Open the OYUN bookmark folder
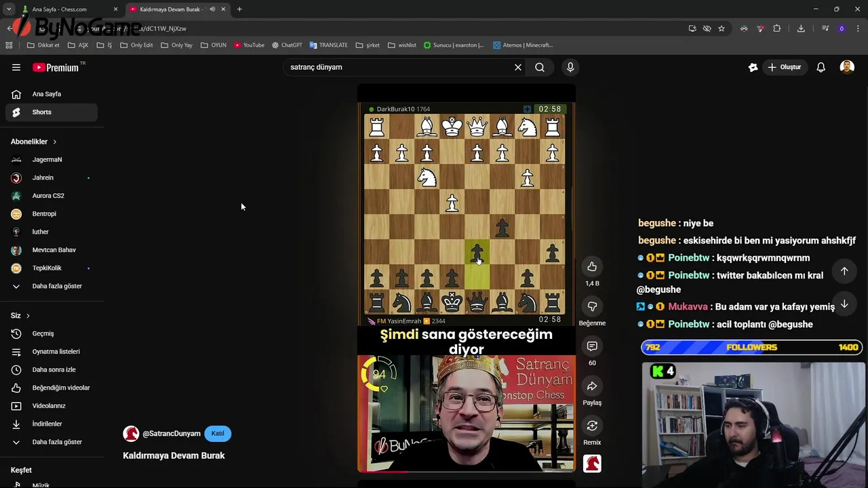868x488 pixels. 214,45
